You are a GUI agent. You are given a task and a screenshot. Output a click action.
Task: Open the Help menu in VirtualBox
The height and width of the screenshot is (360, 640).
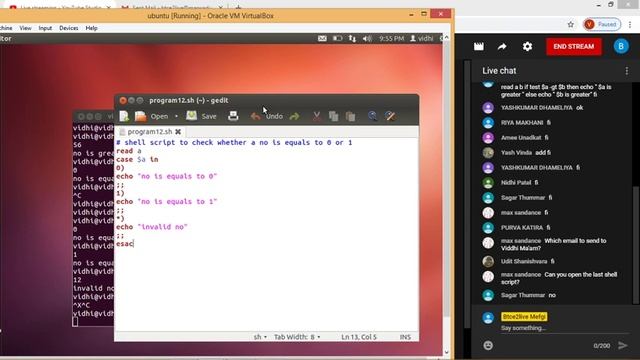[91, 28]
